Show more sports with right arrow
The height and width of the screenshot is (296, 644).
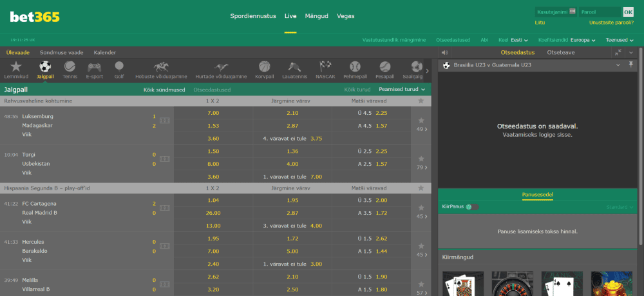pos(427,71)
